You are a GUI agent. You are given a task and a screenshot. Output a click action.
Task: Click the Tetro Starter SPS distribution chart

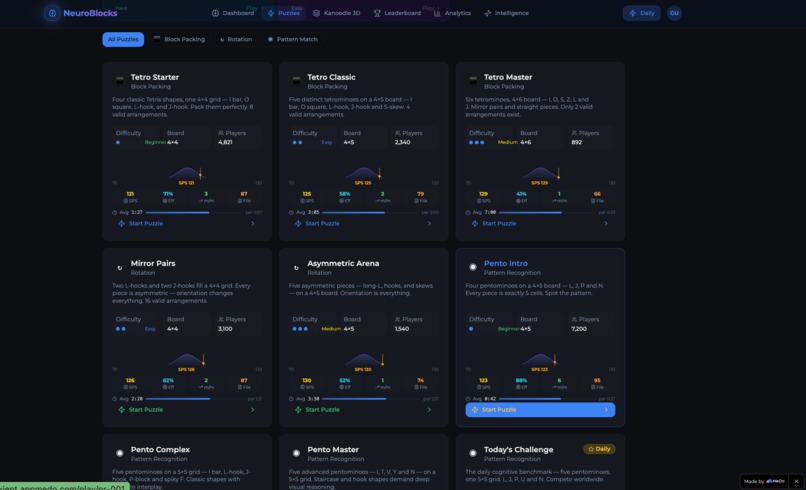tap(187, 176)
